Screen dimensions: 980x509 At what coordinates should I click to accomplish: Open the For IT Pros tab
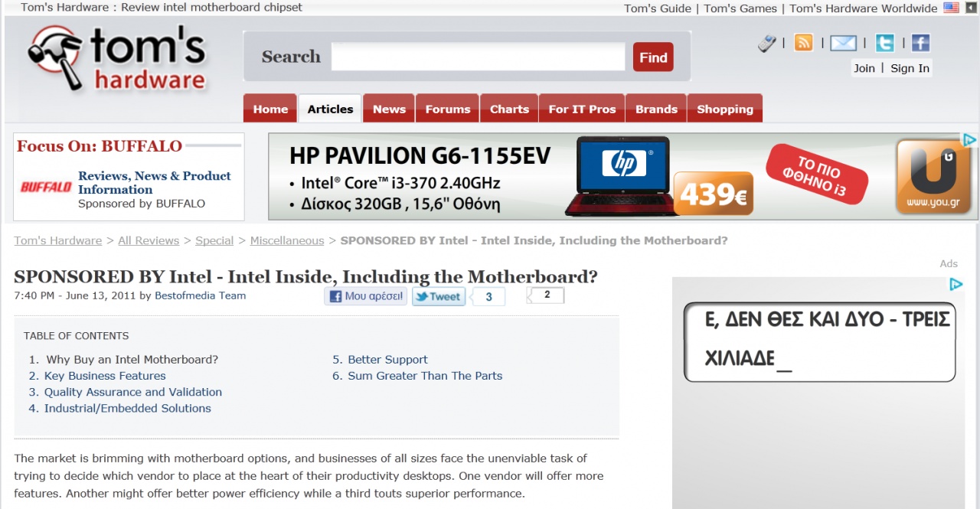coord(582,109)
